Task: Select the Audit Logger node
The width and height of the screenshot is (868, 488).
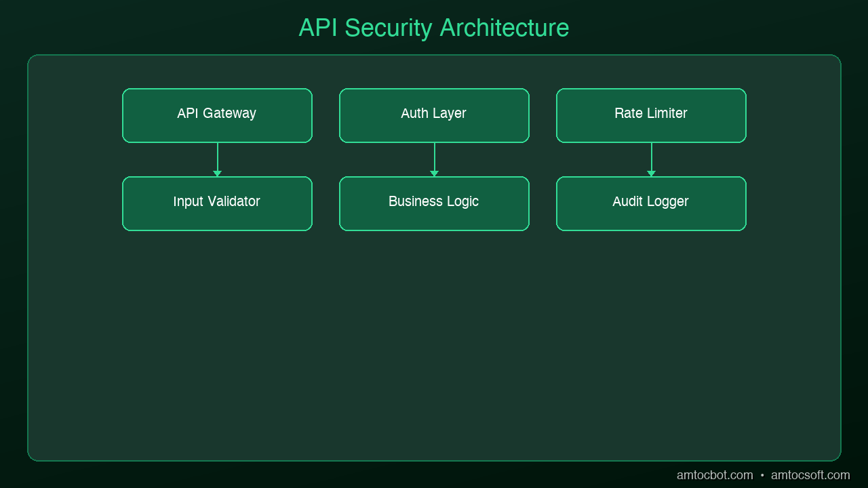Action: pyautogui.click(x=651, y=203)
